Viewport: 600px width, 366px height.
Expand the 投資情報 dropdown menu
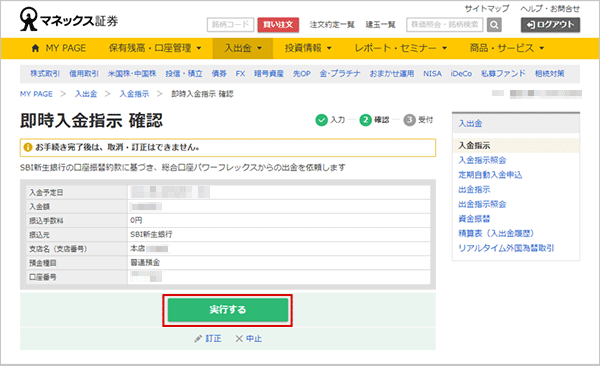point(308,48)
